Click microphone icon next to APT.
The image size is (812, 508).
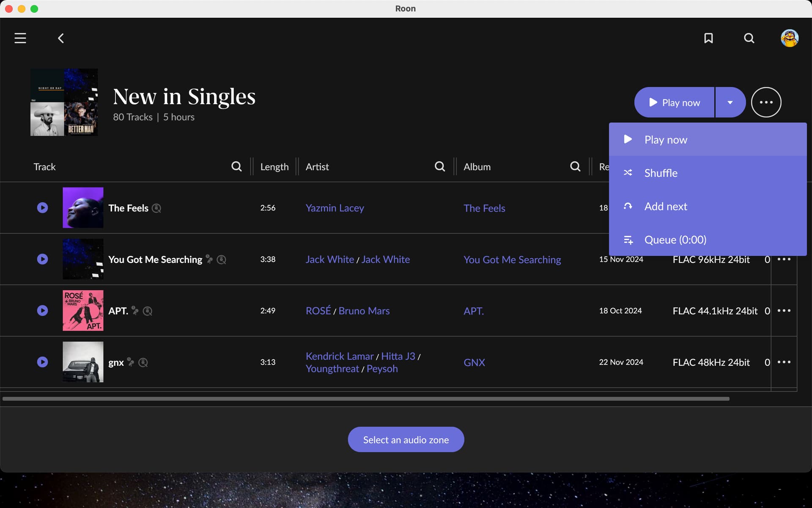pos(135,311)
